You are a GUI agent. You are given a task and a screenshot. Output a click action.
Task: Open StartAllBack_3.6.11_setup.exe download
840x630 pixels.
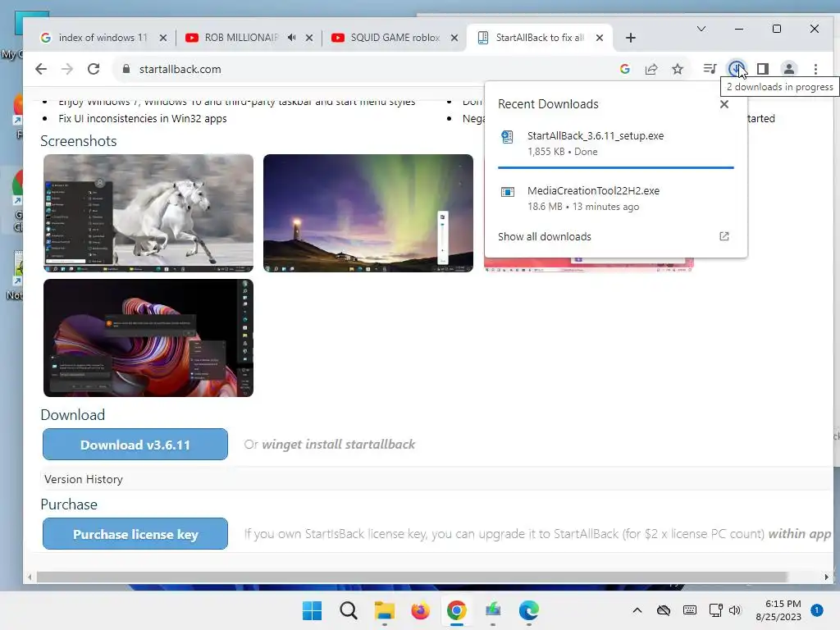pyautogui.click(x=615, y=143)
